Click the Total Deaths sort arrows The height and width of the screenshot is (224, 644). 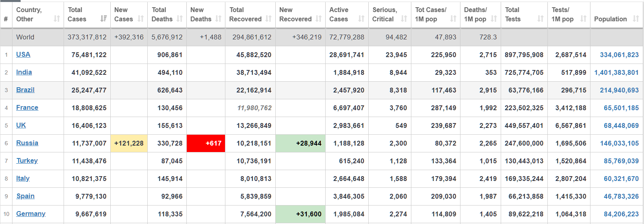[x=180, y=18]
